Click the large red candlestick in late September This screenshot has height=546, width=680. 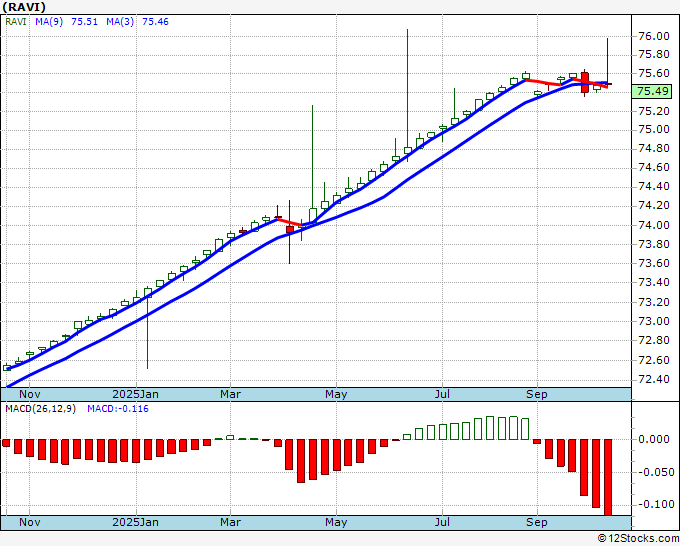[585, 82]
